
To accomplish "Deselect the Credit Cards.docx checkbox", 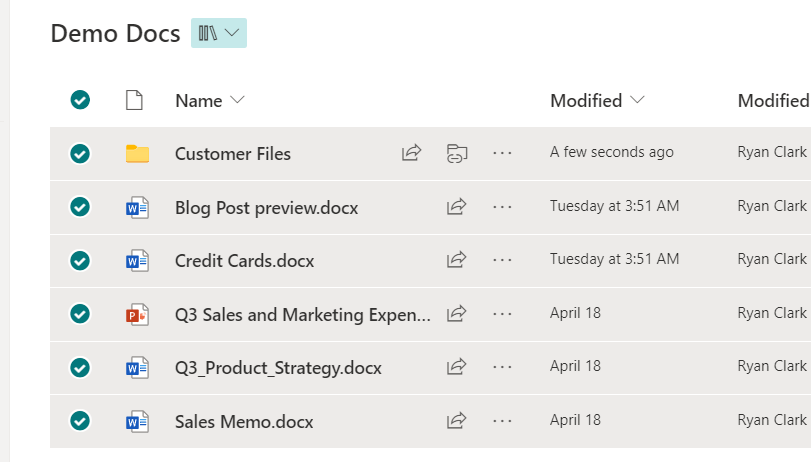I will tap(80, 260).
